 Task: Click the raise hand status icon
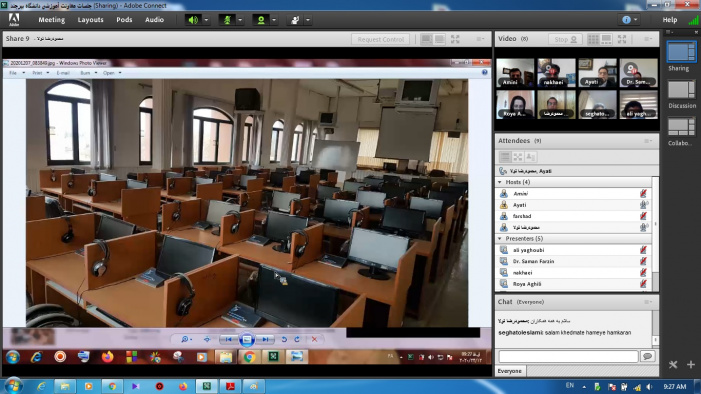[295, 20]
